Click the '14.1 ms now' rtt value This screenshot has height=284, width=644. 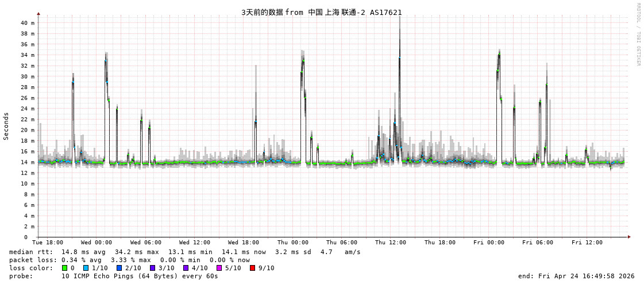[x=244, y=252]
